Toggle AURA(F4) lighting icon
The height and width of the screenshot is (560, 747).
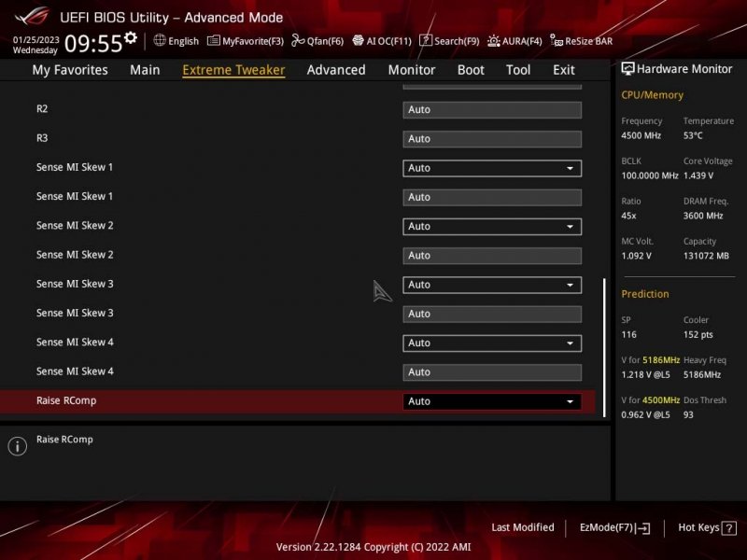(494, 41)
